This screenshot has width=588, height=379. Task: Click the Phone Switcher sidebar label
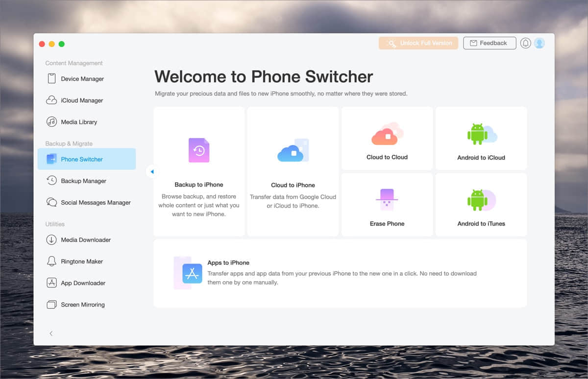point(82,159)
